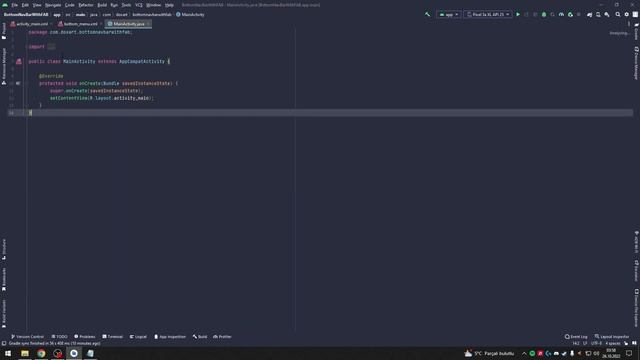640x360 pixels.
Task: Toggle read-only lock icon in status bar
Action: click(626, 343)
